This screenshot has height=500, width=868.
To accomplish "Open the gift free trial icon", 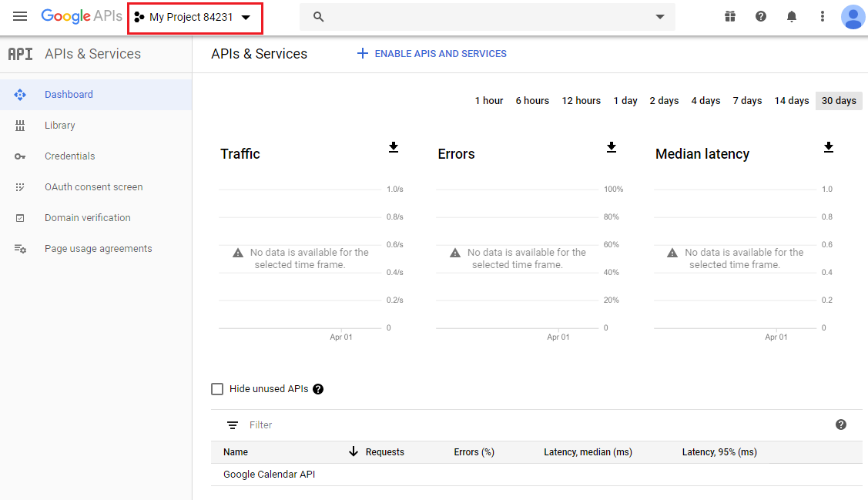I will tap(730, 17).
